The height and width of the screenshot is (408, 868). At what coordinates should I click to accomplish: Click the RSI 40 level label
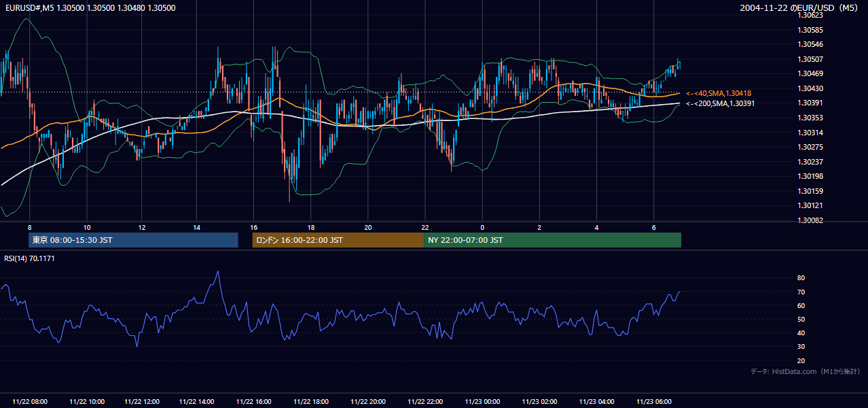click(801, 333)
